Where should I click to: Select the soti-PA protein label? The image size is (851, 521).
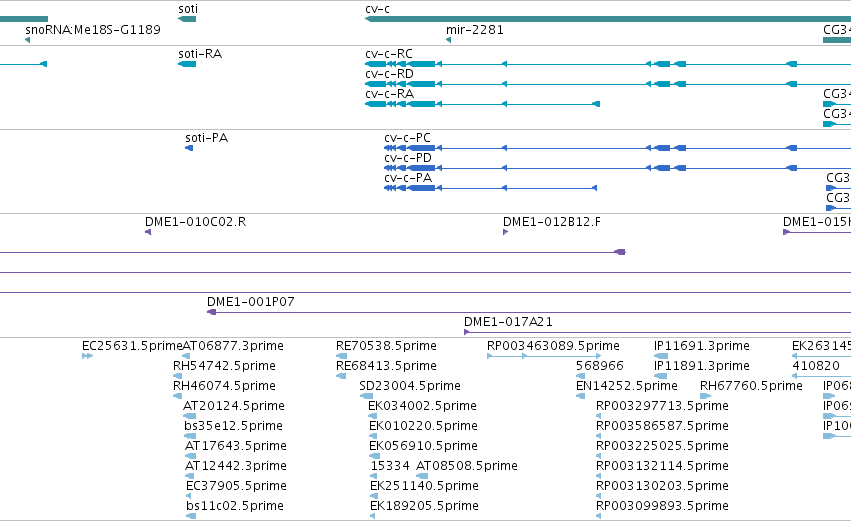point(206,138)
